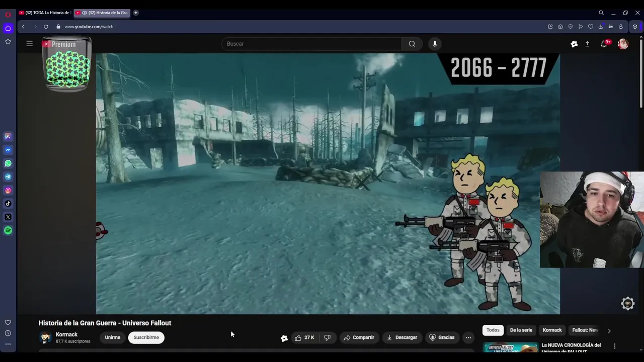644x362 pixels.
Task: Open YouTube hamburger guide menu
Action: pos(30,44)
